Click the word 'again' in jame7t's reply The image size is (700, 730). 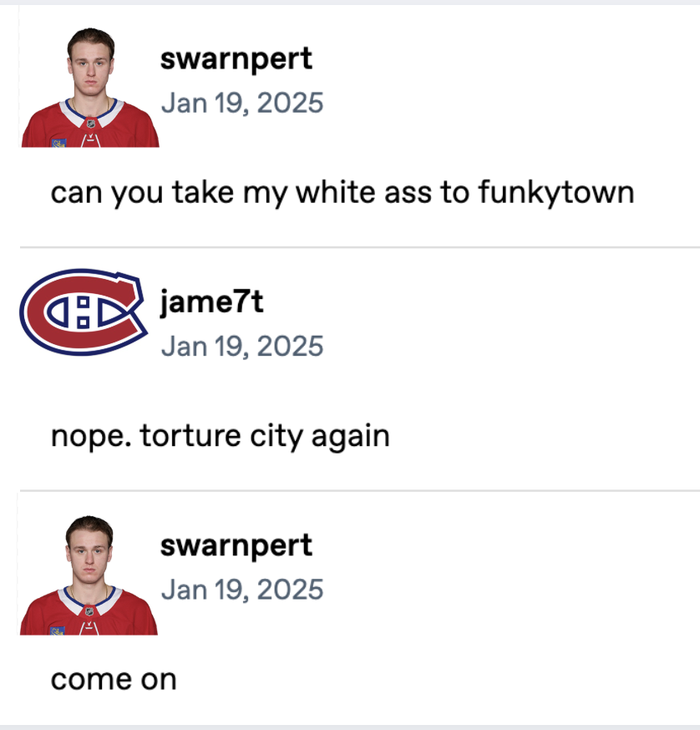coord(351,438)
